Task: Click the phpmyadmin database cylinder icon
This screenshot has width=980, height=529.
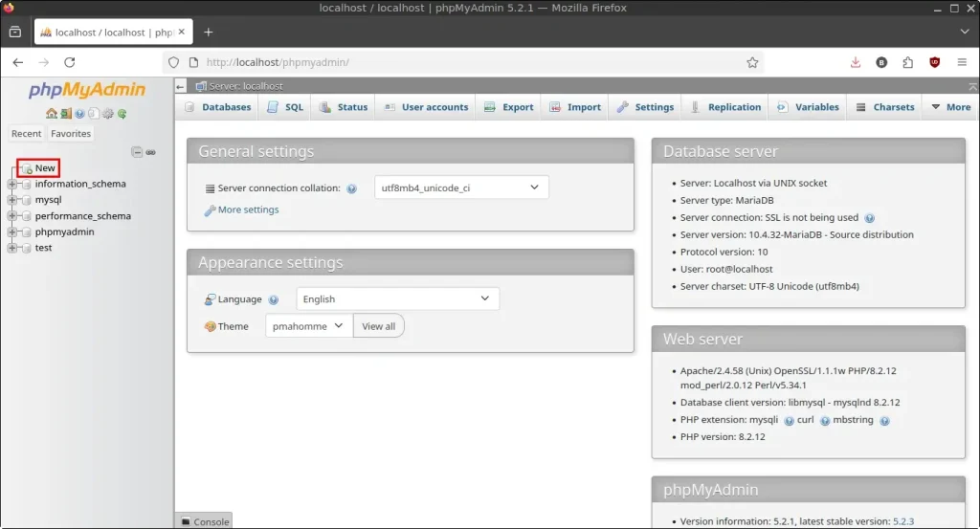Action: pyautogui.click(x=26, y=231)
